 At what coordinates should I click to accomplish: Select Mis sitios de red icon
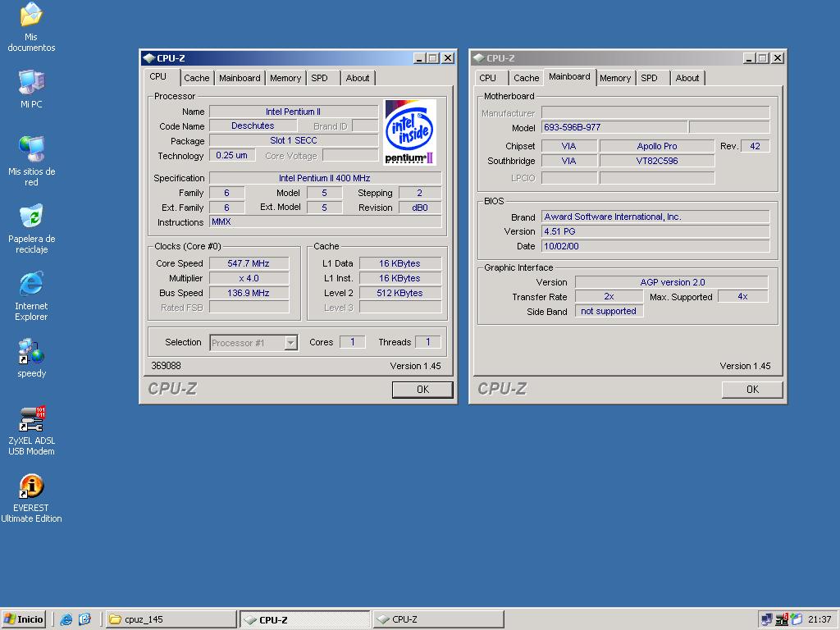pos(31,161)
